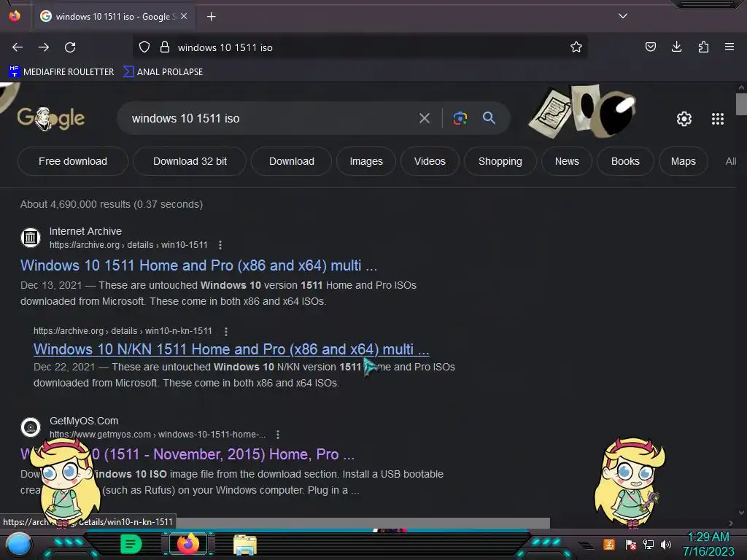Open 'Windows 10 N/KN 1511' archive result
The width and height of the screenshot is (747, 560).
pyautogui.click(x=231, y=349)
